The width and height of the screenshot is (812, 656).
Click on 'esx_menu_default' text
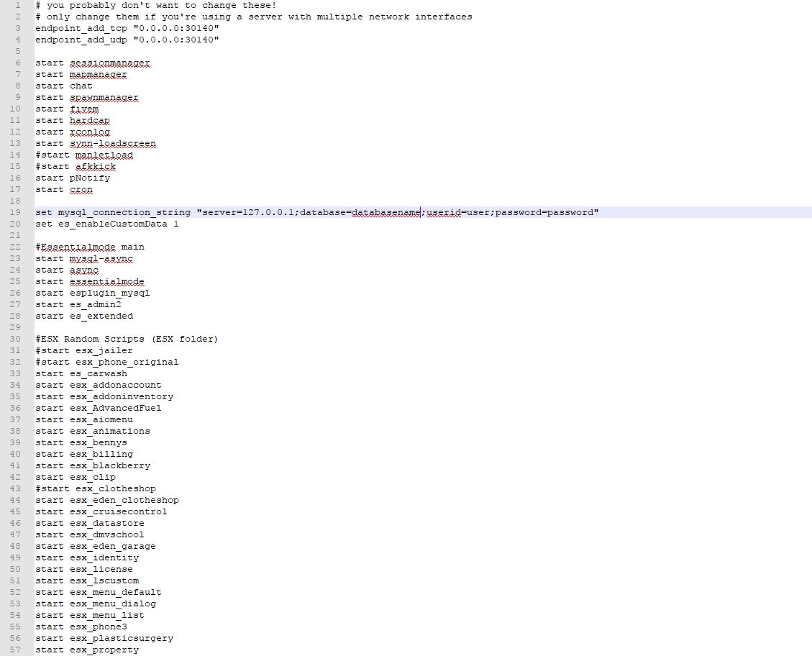[x=116, y=592]
